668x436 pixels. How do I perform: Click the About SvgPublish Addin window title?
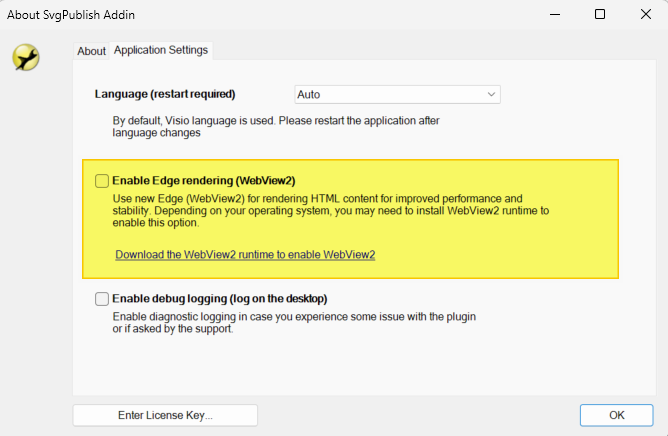(71, 15)
